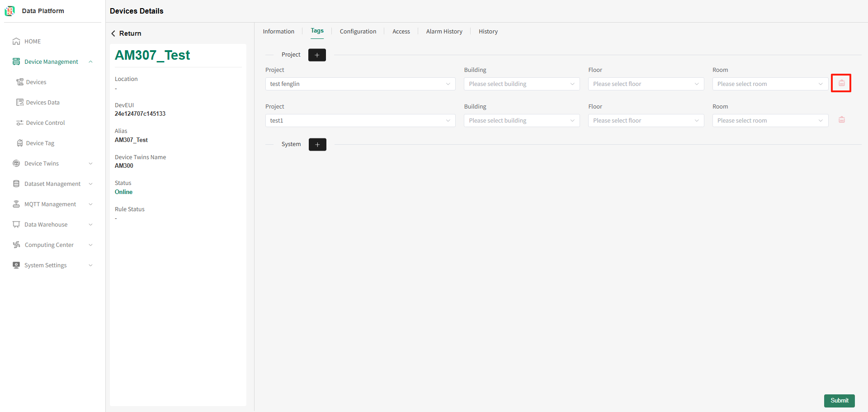Open first row Building dropdown

point(522,84)
